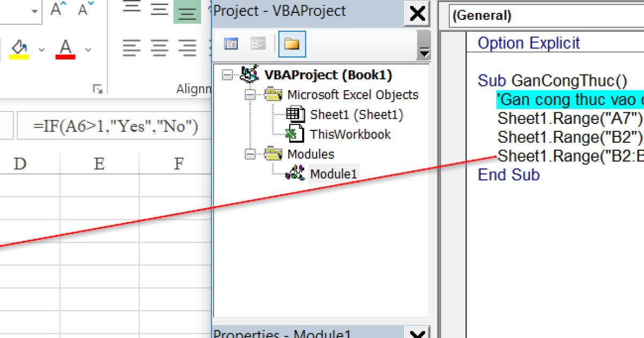The image size is (644, 338).
Task: Select Module1 in the project tree
Action: 333,173
